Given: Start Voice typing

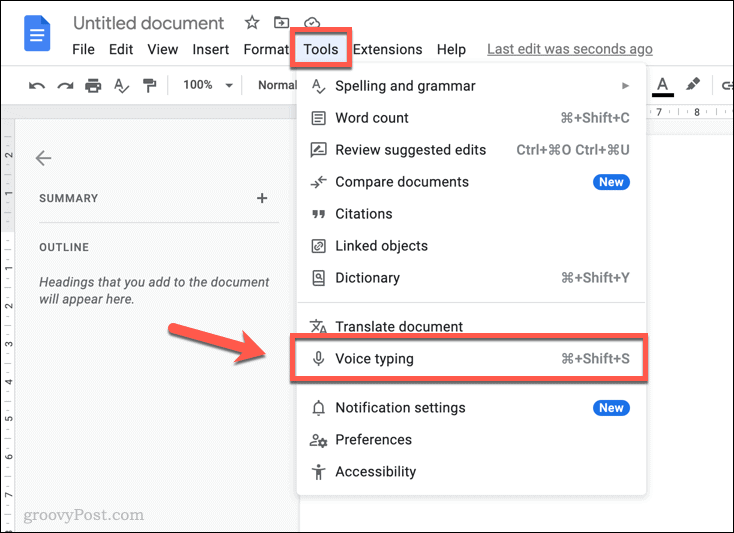Looking at the screenshot, I should tap(471, 358).
